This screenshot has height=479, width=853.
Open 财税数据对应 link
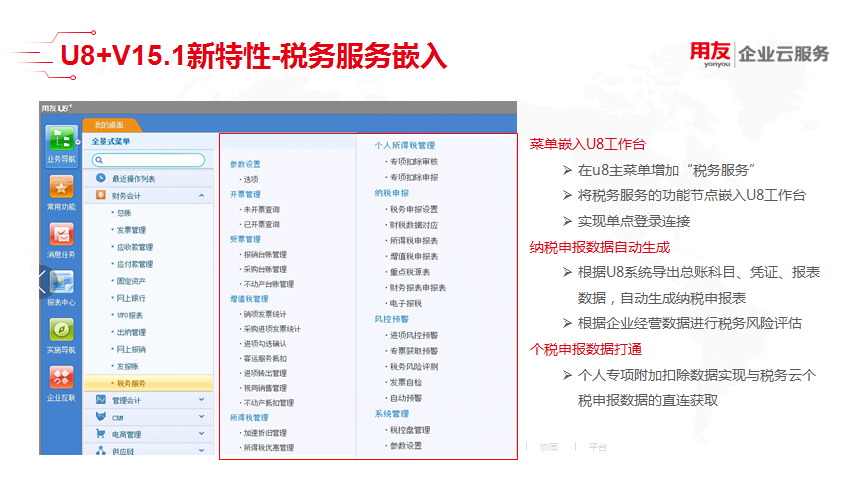414,225
